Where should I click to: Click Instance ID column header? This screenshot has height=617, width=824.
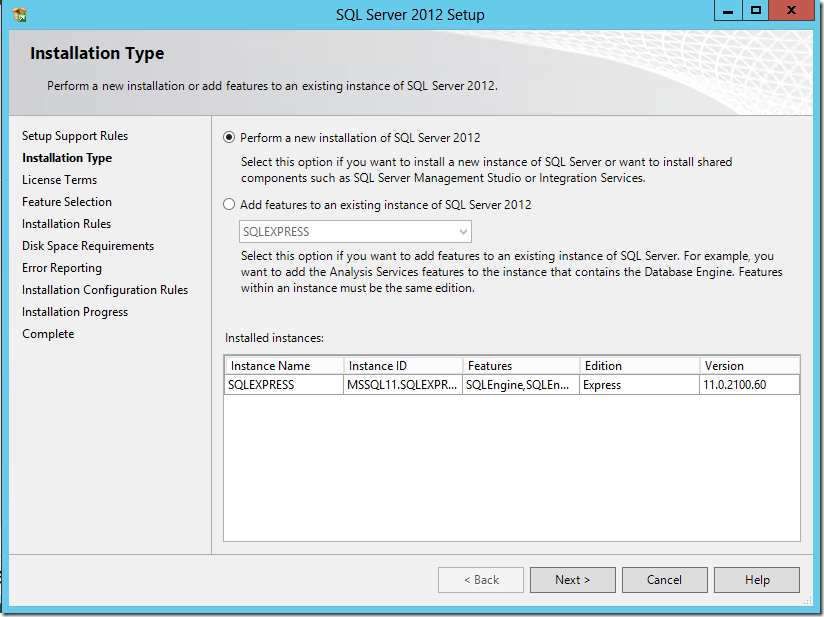(403, 366)
